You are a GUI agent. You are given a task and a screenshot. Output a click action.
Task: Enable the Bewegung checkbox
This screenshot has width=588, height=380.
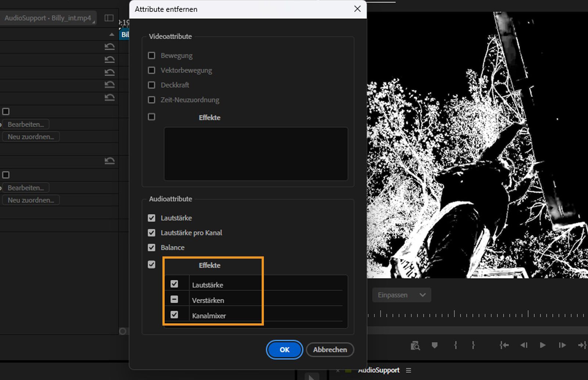pos(151,56)
